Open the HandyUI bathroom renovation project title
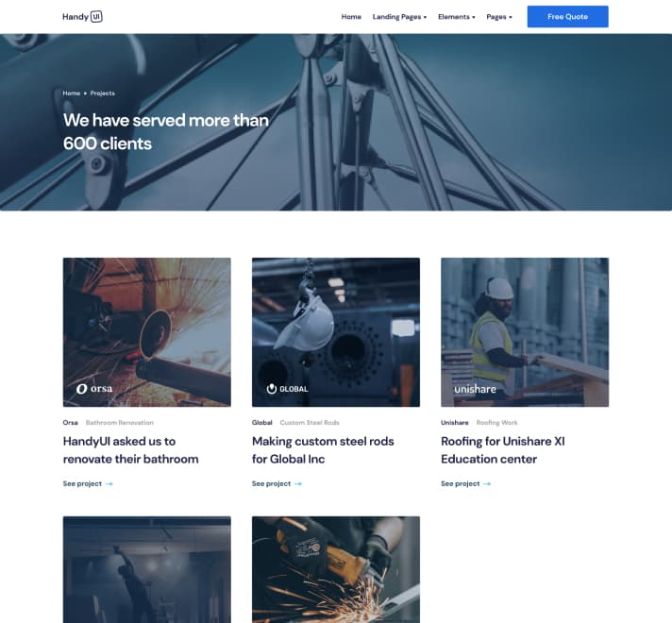 [x=130, y=450]
